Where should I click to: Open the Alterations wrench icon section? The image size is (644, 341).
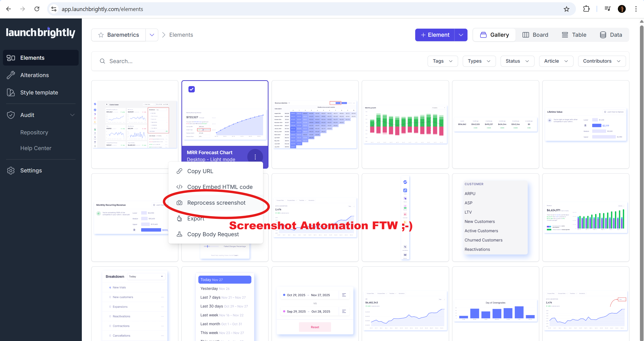coord(11,75)
